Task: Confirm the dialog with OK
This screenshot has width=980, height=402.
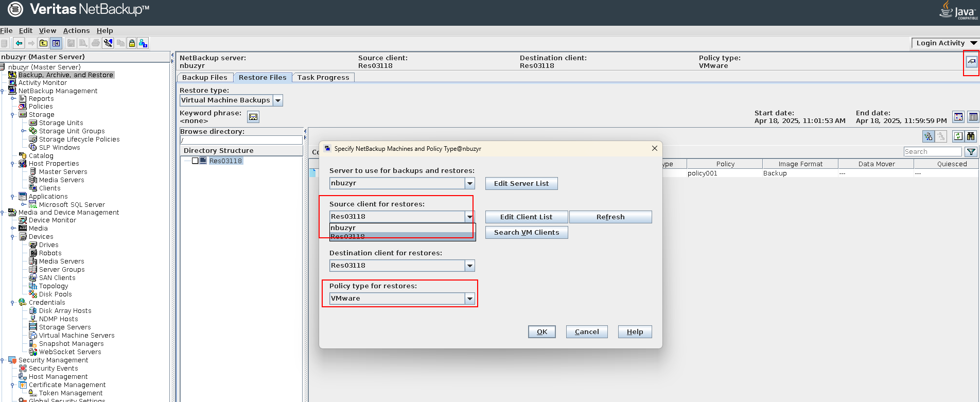Action: (x=542, y=332)
